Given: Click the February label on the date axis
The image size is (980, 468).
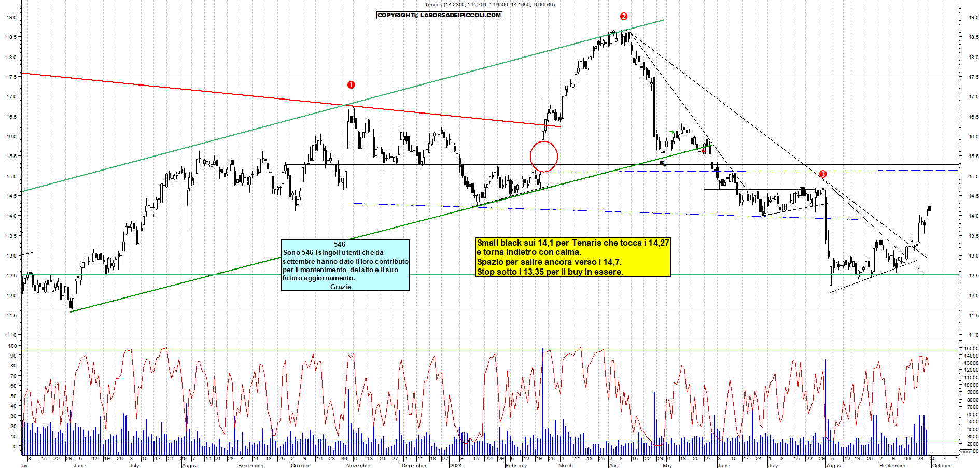Looking at the screenshot, I should pos(516,465).
